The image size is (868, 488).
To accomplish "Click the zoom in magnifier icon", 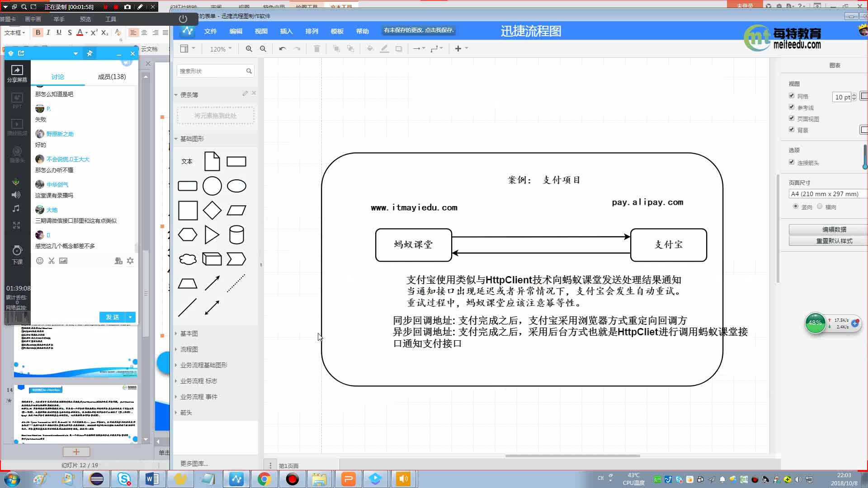I will (x=249, y=49).
